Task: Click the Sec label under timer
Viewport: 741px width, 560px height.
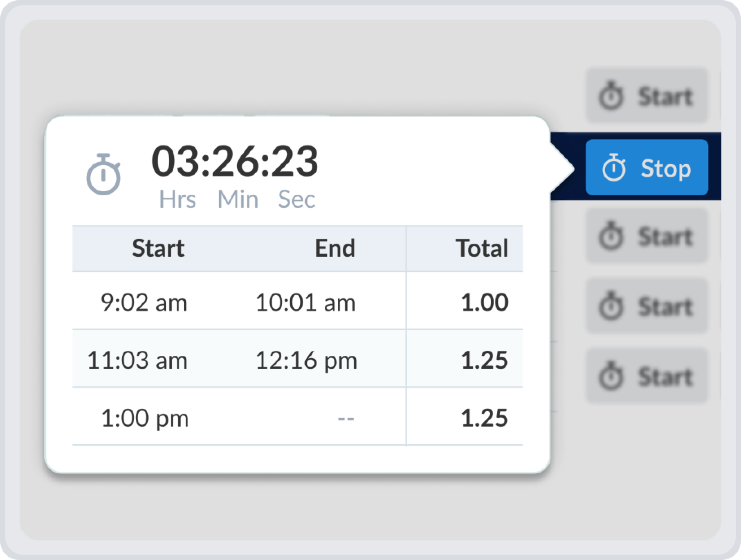Action: pos(296,199)
